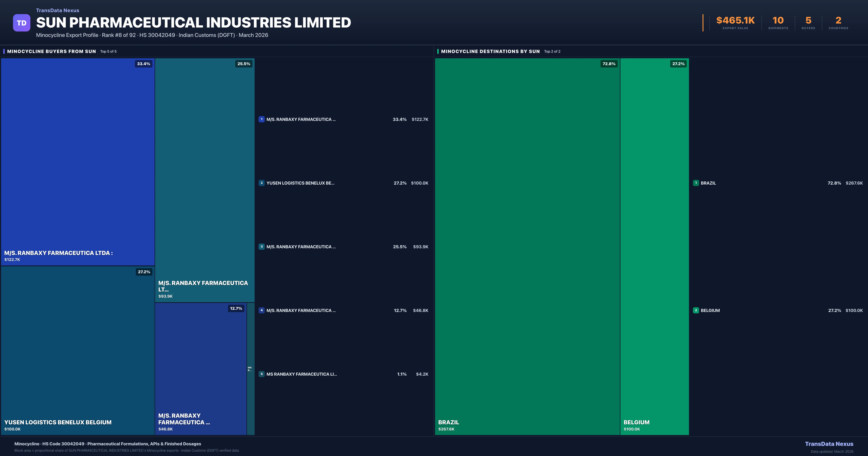Click rank 2 badge next to Belgium
This screenshot has height=456, width=868.
[x=696, y=310]
